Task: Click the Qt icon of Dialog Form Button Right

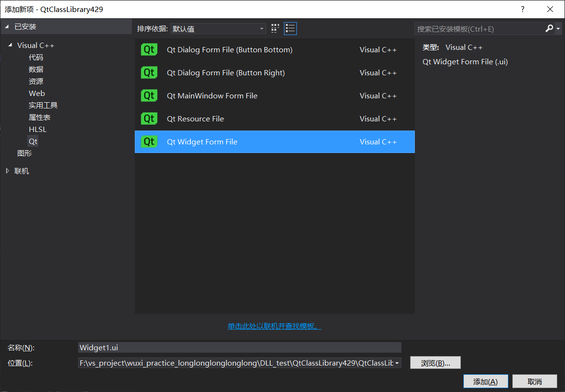Action: 149,73
